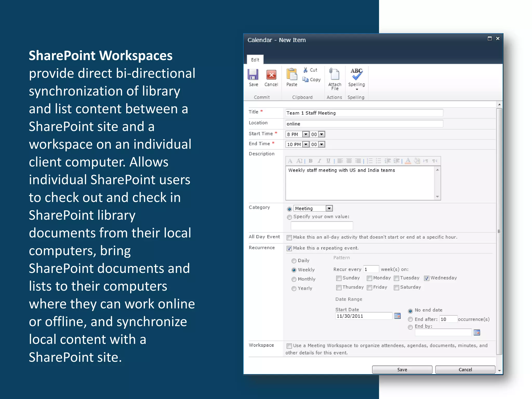Toggle Bold in the description toolbar
The width and height of the screenshot is (532, 399).
click(x=310, y=161)
